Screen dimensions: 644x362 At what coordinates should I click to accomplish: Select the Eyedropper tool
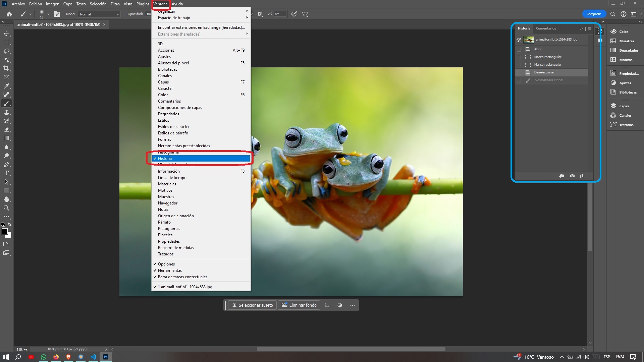6,86
